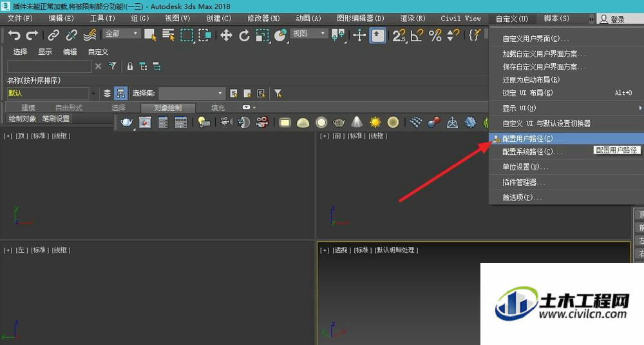Select the Bind to Space Warp tool
Viewport: 644px width, 345px height.
click(x=90, y=35)
